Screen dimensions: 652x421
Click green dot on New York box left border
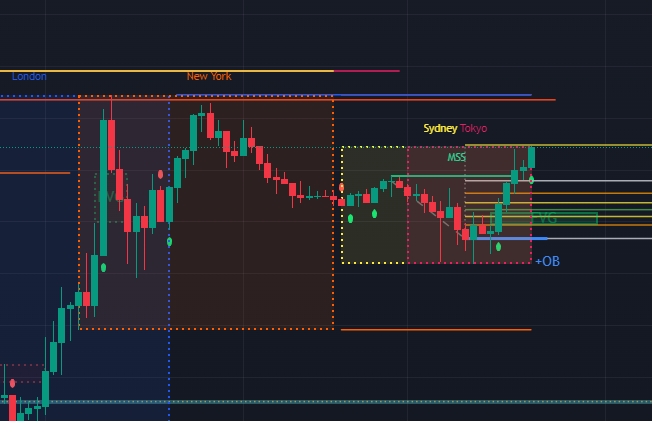(169, 241)
